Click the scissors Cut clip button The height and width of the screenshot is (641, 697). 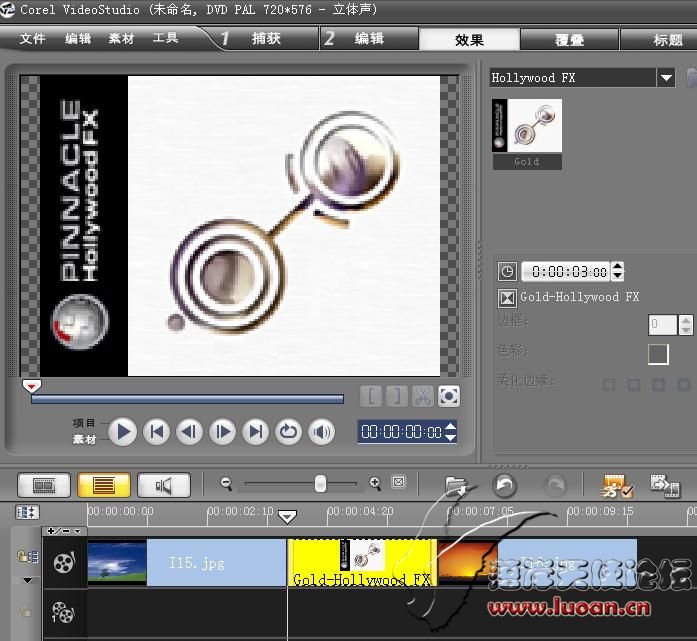[423, 396]
